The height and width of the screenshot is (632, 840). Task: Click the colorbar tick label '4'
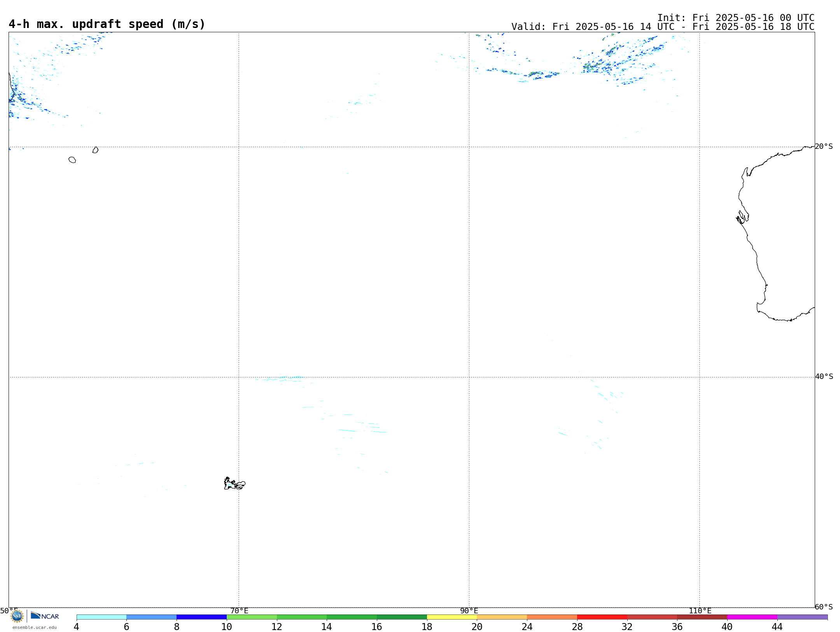coord(77,627)
